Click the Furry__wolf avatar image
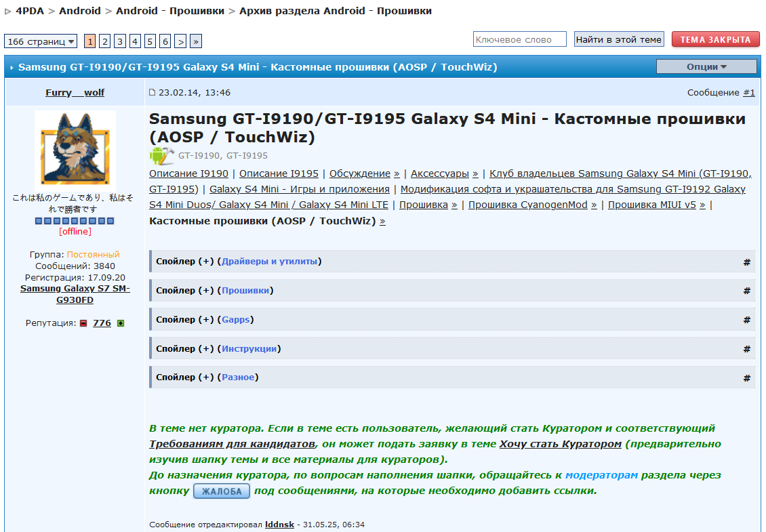The width and height of the screenshot is (766, 532). 75,150
